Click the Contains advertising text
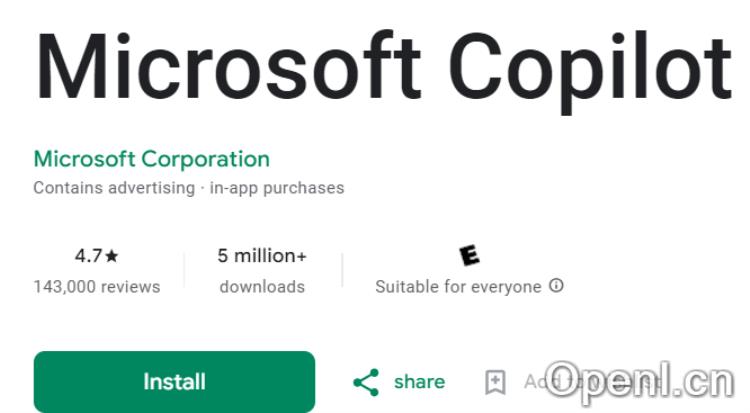 click(x=113, y=188)
